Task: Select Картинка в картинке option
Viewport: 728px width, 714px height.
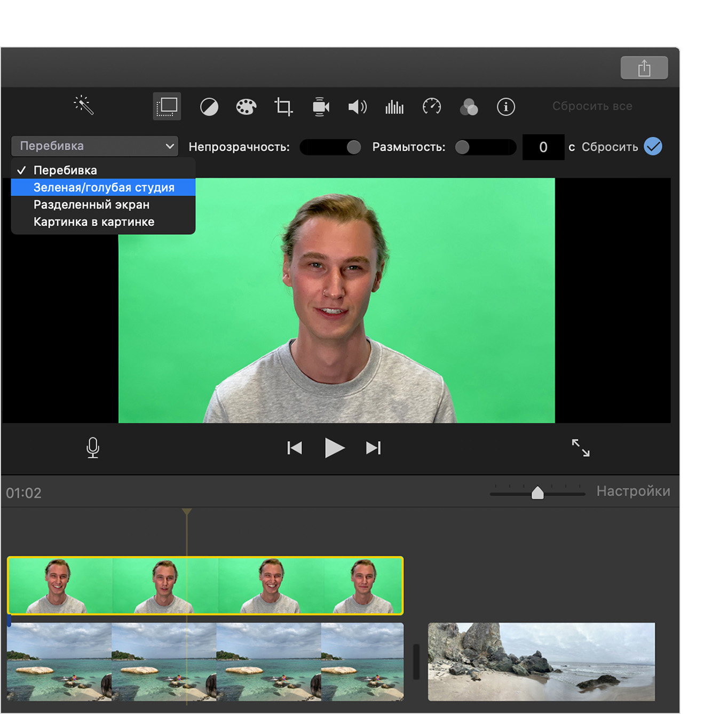Action: pos(94,222)
